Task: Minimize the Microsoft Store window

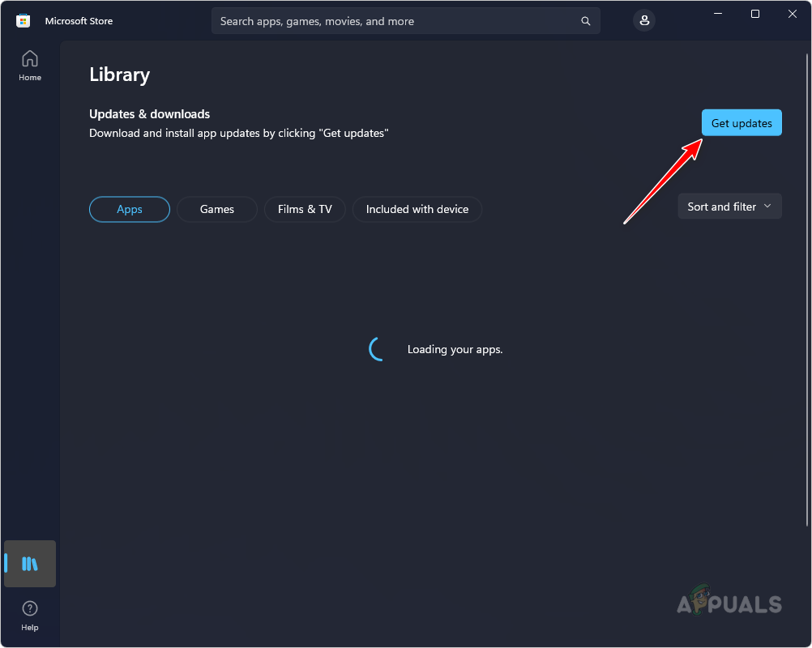Action: tap(718, 14)
